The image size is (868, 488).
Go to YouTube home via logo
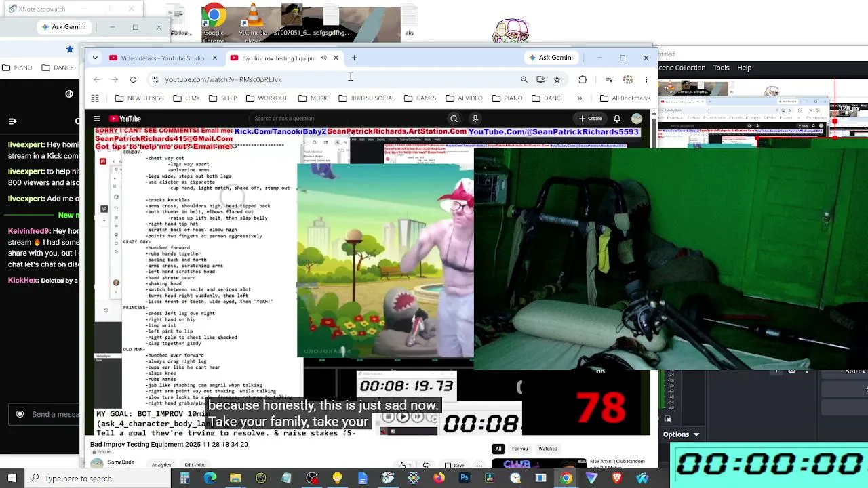(x=125, y=119)
